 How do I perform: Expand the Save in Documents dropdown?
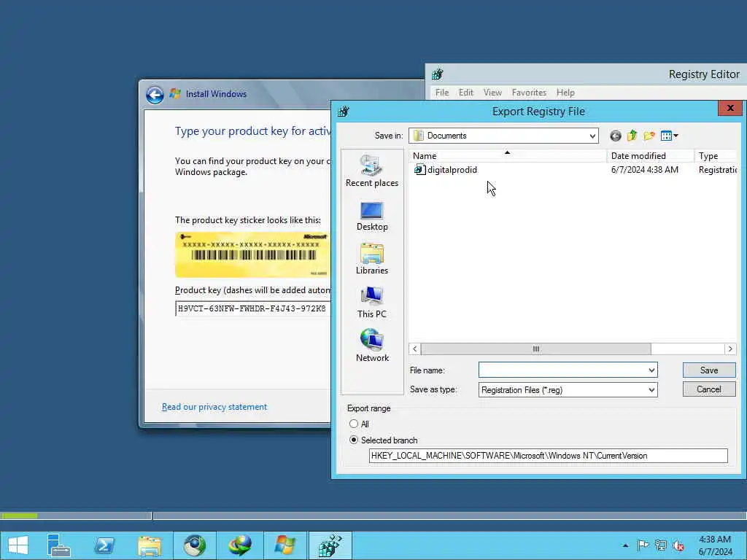pos(592,136)
